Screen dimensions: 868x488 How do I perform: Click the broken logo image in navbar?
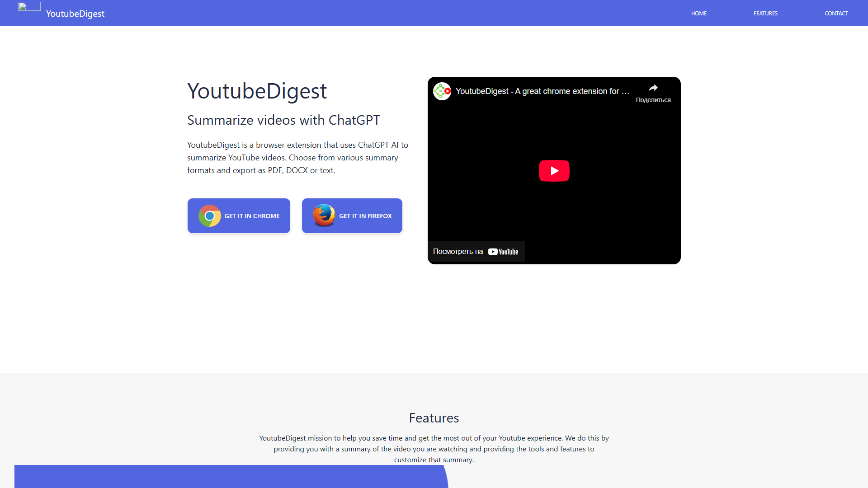[x=29, y=6]
